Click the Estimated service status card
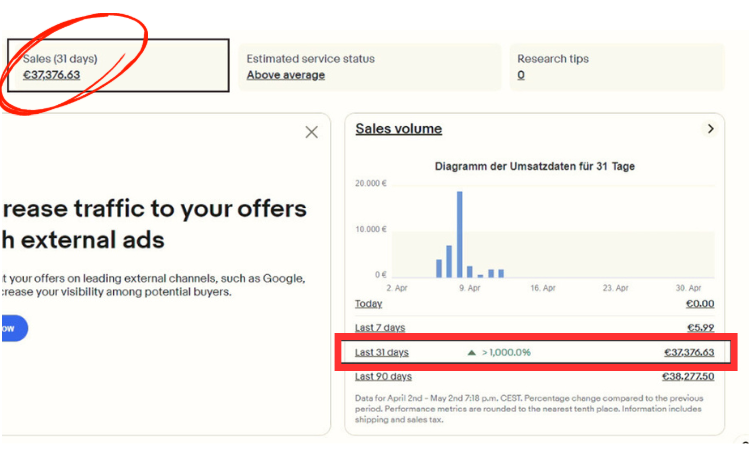751x473 pixels. pos(368,66)
